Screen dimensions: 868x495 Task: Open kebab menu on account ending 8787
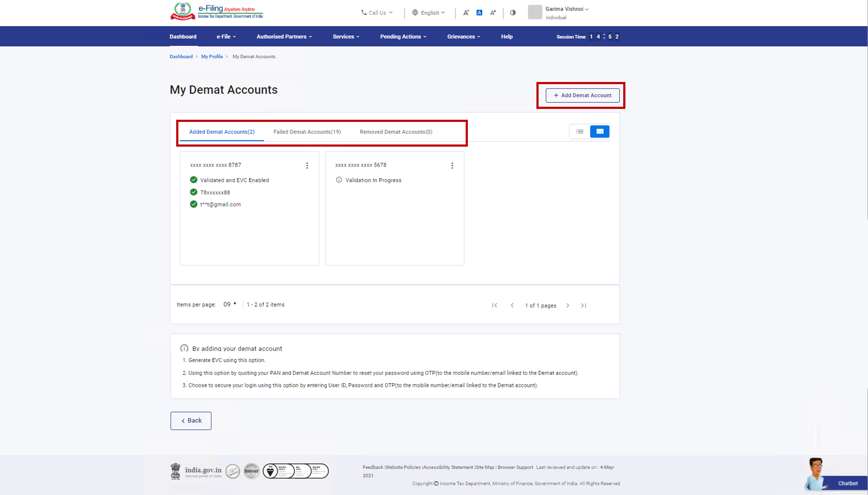coord(307,166)
